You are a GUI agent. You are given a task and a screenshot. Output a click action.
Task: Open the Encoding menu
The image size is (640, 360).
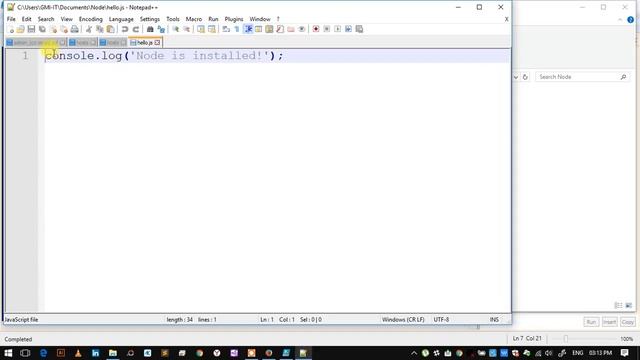pyautogui.click(x=91, y=19)
